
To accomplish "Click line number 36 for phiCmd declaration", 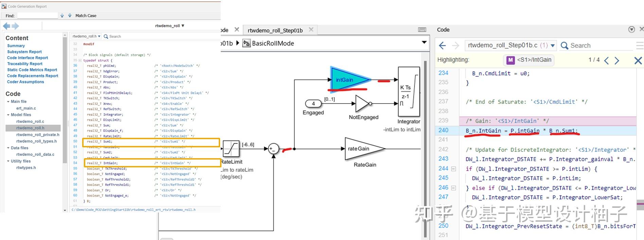I will click(75, 66).
